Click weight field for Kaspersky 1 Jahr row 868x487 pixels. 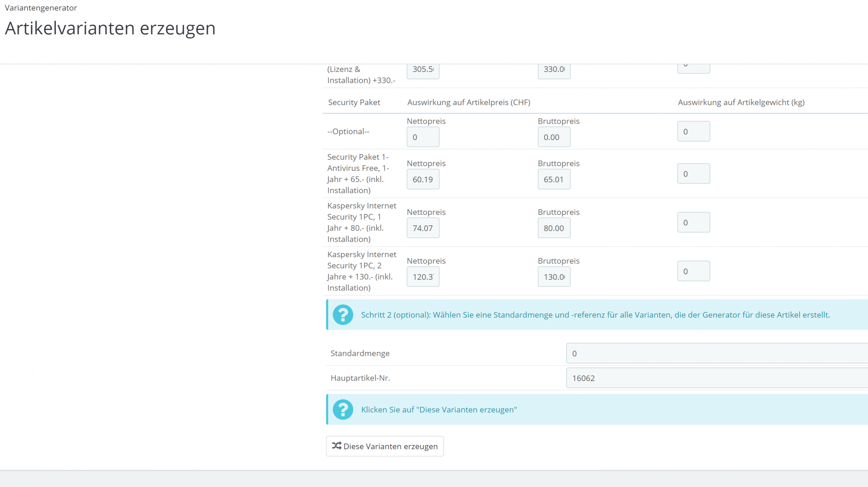[x=693, y=223]
